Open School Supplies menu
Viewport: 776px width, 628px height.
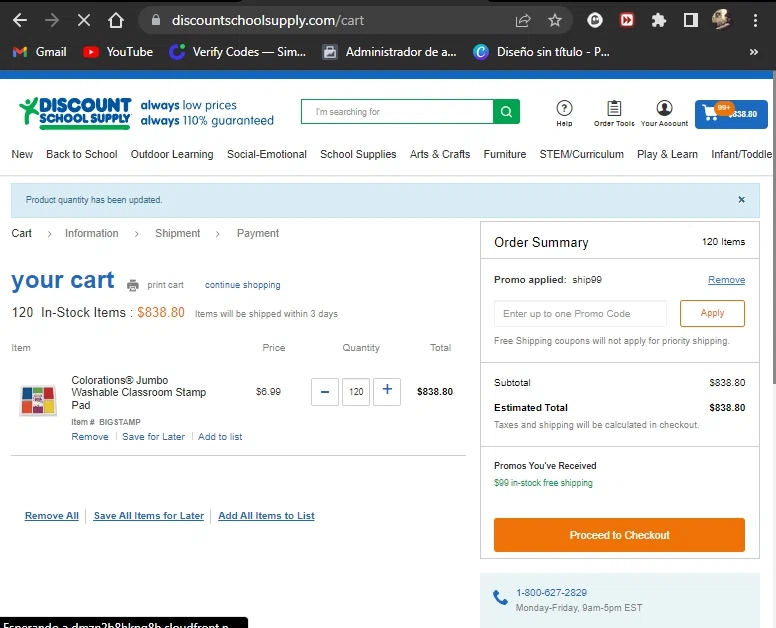pos(358,154)
